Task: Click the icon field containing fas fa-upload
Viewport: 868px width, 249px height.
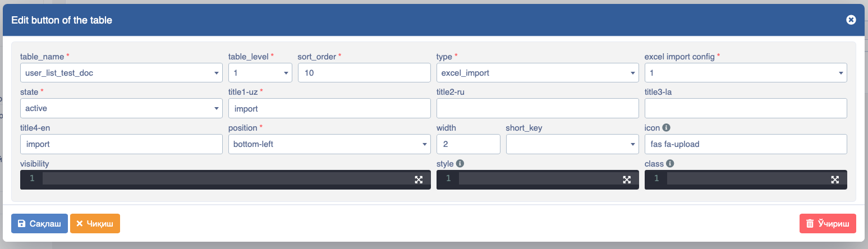Action: [x=746, y=144]
